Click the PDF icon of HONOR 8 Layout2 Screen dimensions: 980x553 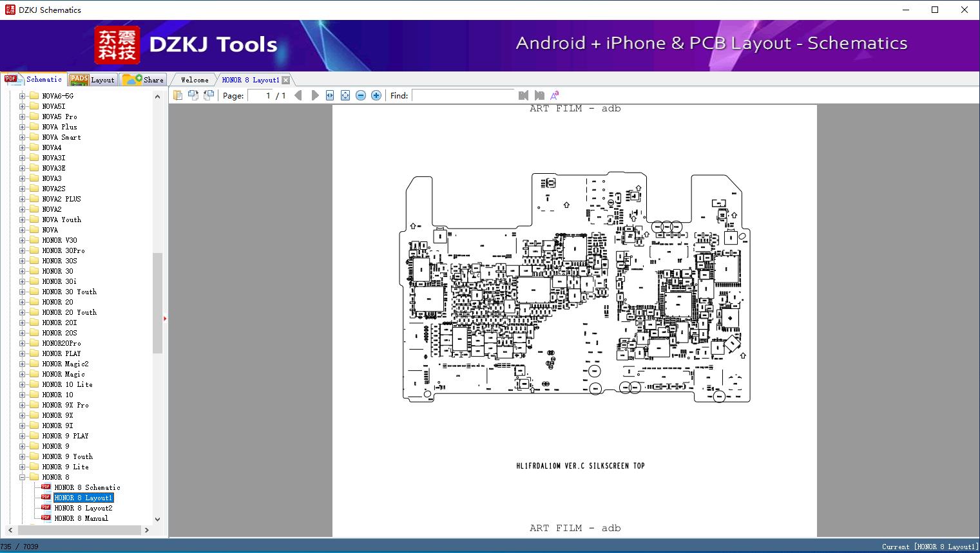(x=46, y=507)
